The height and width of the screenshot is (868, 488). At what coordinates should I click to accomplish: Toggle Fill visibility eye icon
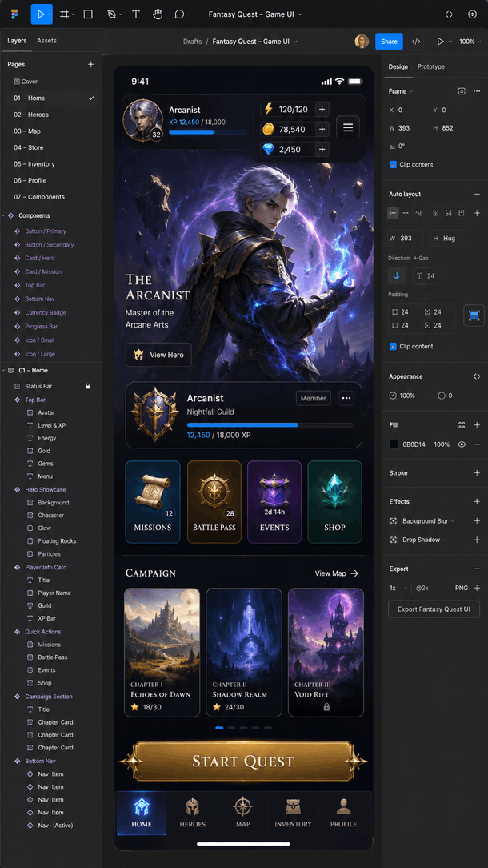(x=462, y=444)
